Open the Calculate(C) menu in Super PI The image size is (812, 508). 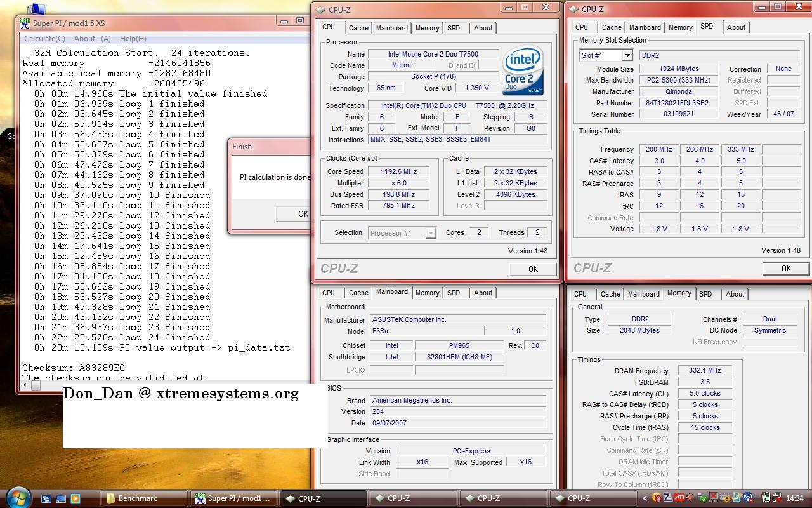tap(44, 39)
